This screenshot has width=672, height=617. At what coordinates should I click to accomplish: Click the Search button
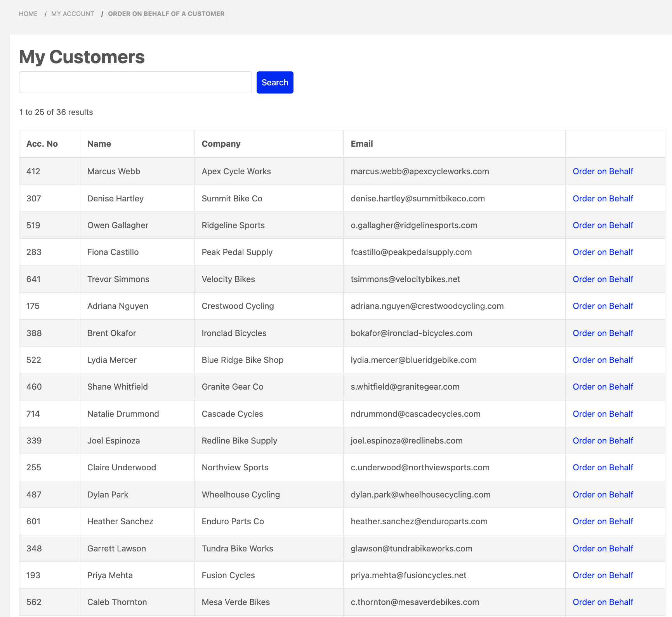(x=274, y=82)
